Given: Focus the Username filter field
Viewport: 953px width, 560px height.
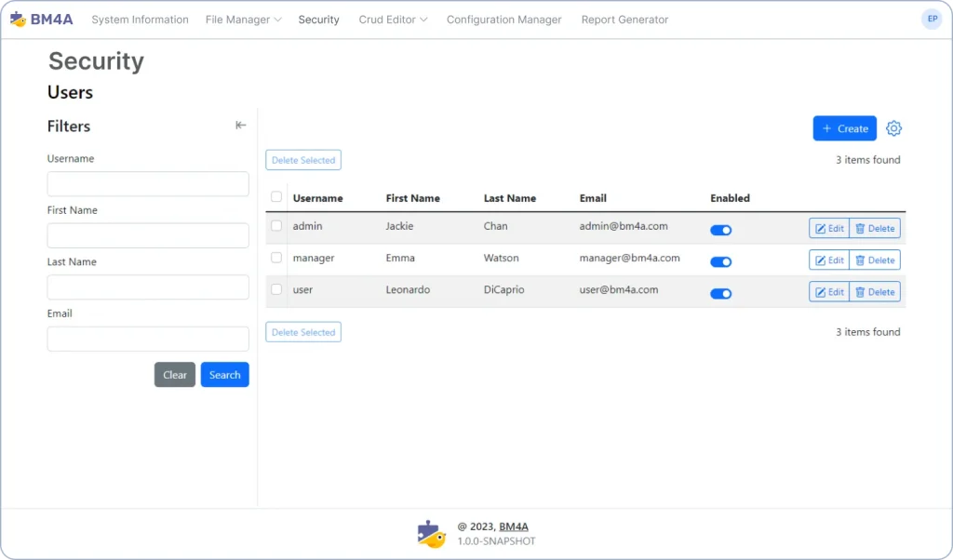Looking at the screenshot, I should [x=148, y=184].
